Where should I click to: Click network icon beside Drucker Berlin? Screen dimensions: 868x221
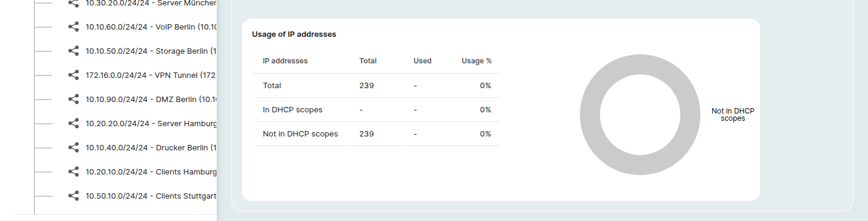[x=74, y=147]
